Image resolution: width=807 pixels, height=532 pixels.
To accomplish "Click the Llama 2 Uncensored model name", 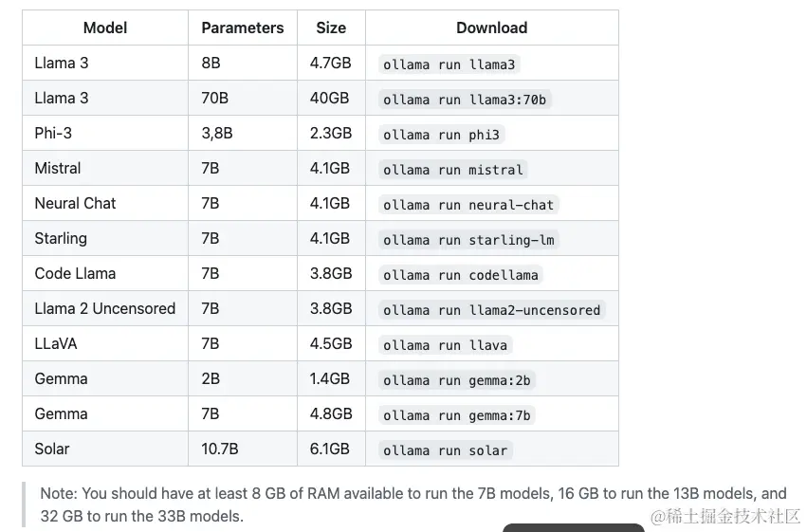I will click(x=105, y=308).
